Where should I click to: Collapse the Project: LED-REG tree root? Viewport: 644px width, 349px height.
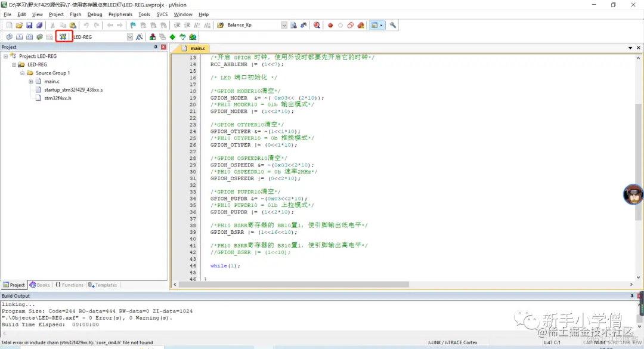pos(6,56)
